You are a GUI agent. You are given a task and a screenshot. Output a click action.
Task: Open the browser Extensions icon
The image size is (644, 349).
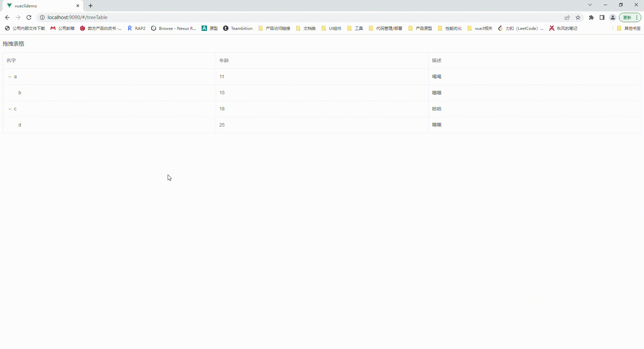point(591,17)
